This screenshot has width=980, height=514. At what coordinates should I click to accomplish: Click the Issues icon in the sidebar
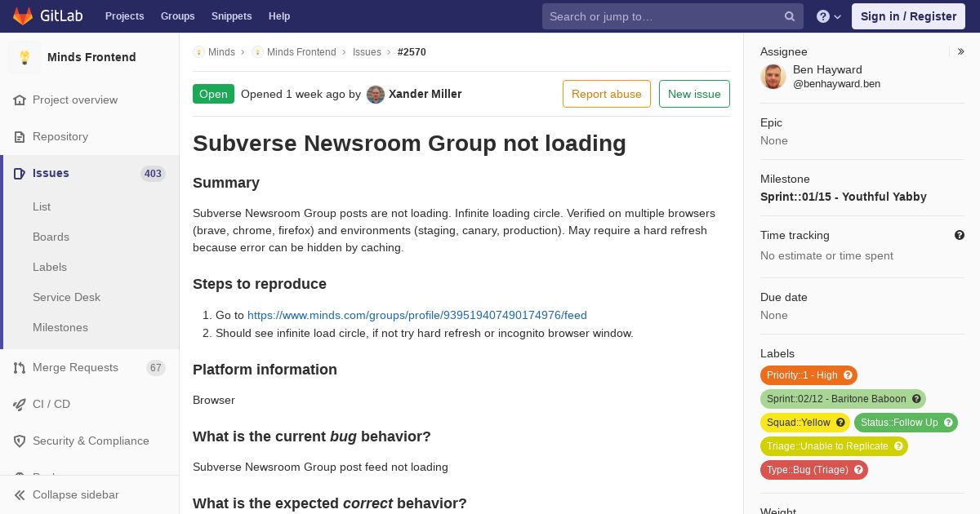click(x=20, y=174)
